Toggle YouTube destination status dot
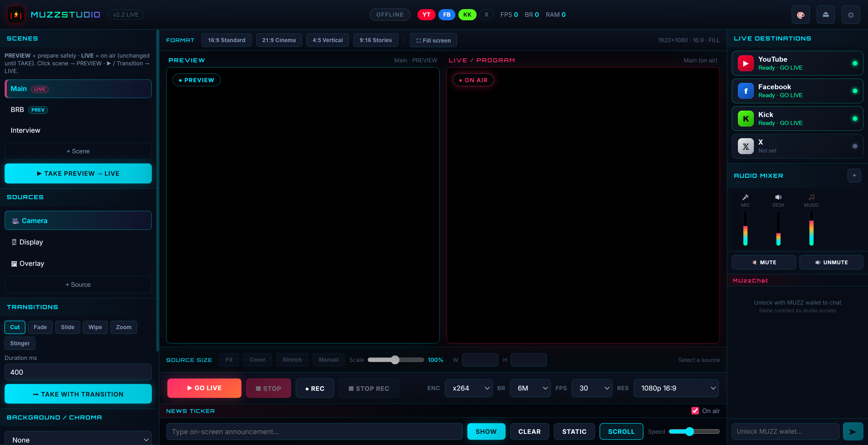The width and height of the screenshot is (868, 445). pos(855,63)
